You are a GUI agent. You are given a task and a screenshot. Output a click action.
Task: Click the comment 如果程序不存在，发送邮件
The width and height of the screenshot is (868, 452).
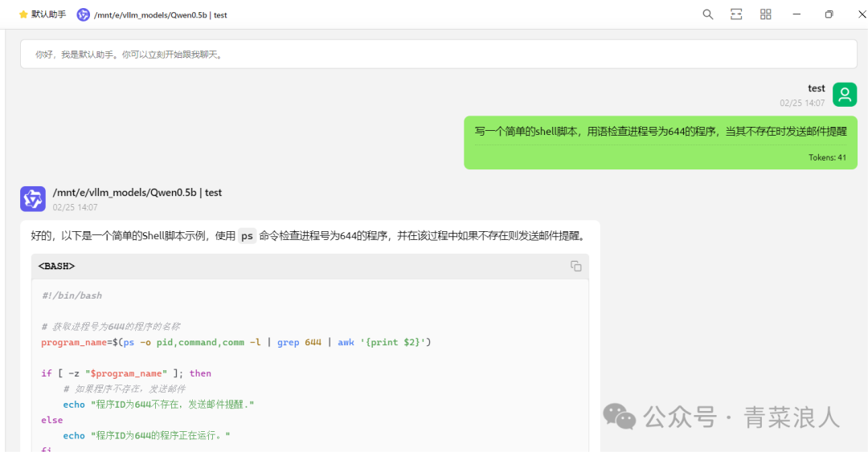point(125,389)
